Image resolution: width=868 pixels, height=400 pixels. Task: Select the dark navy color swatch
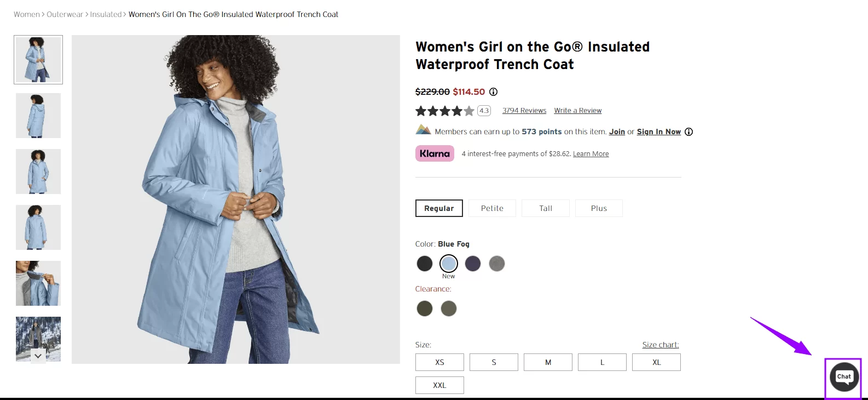tap(472, 264)
